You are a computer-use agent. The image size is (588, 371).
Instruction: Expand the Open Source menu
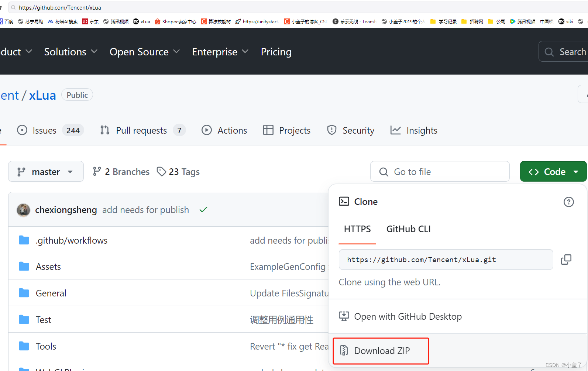(x=145, y=52)
